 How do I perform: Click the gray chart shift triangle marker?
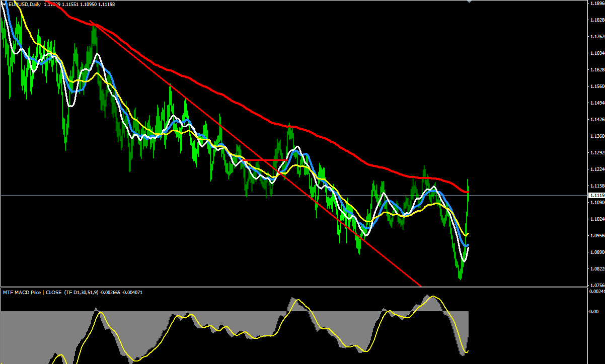[x=470, y=2]
